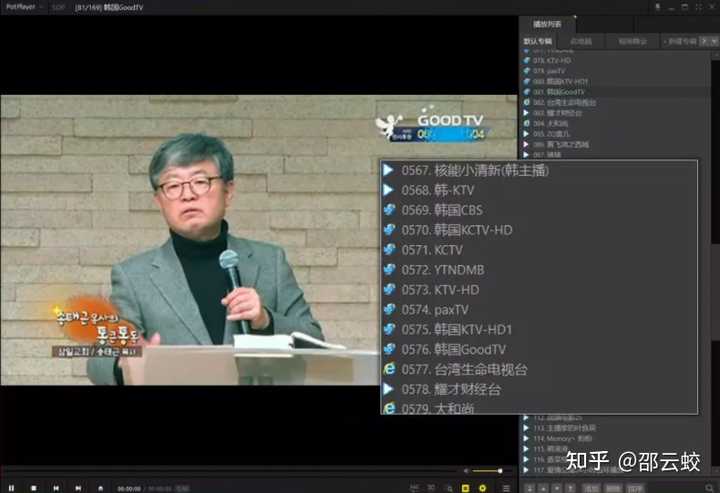Open the second album tab beside 默认专辑

tap(581, 41)
